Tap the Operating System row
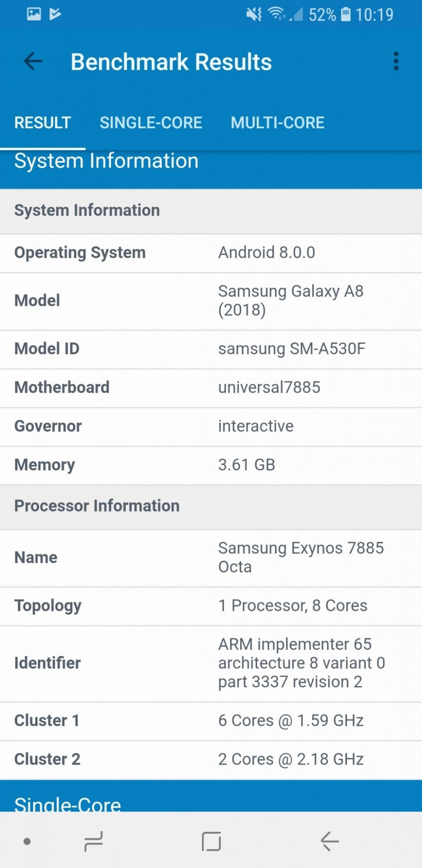Viewport: 422px width, 868px height. pyautogui.click(x=211, y=253)
